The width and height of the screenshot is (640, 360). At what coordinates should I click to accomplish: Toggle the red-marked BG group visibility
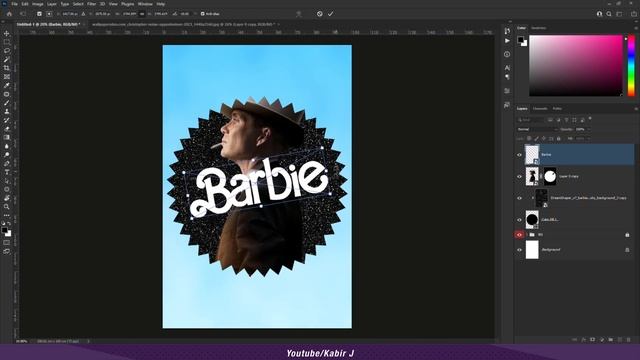pyautogui.click(x=519, y=235)
